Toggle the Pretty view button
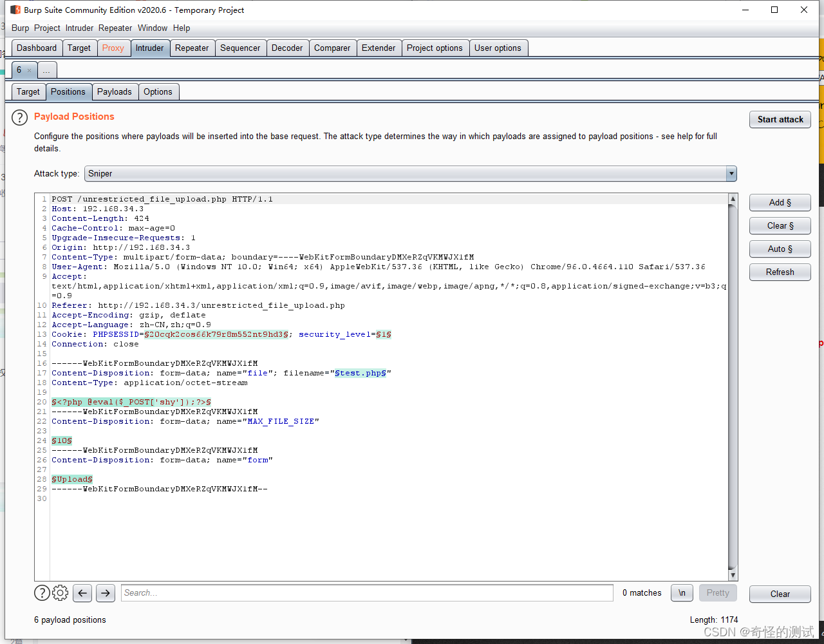Screen dimensions: 824x644 click(x=718, y=593)
